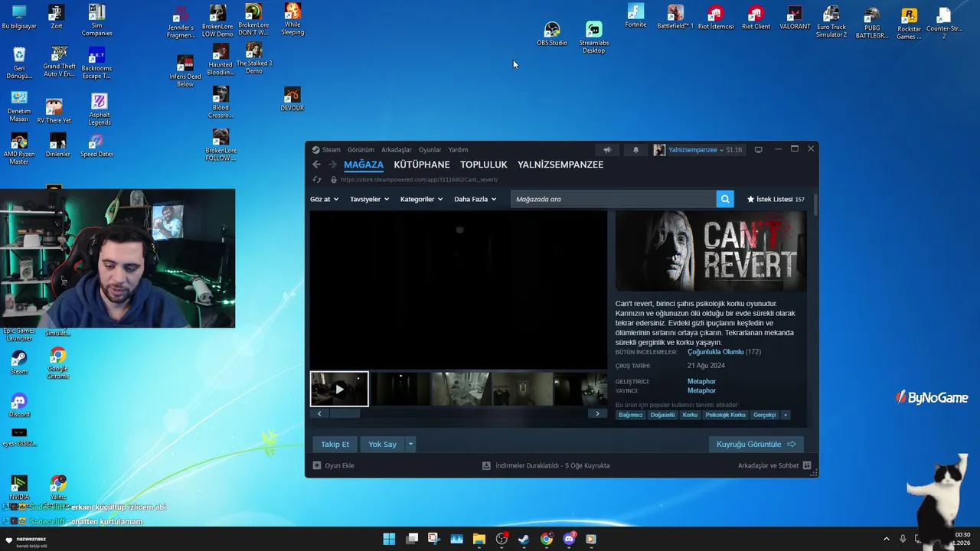Screen dimensions: 980x551
Task: Click Kuyruğu Görüntüle button
Action: coord(756,444)
